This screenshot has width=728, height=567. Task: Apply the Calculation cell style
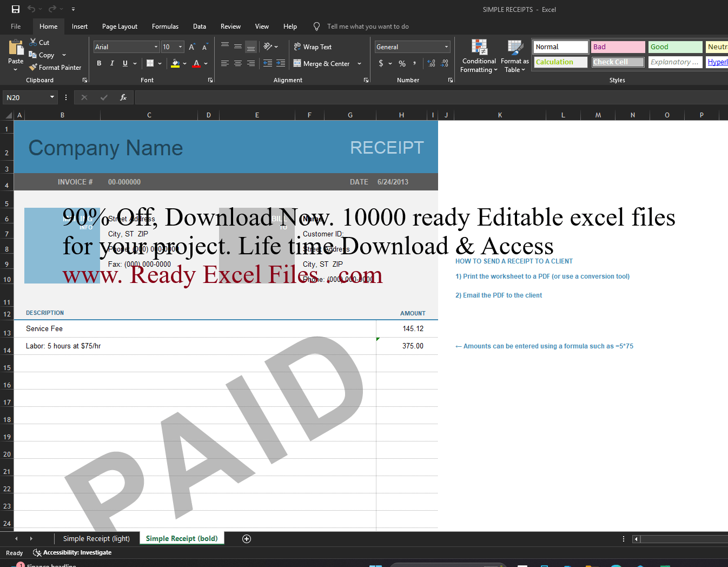pos(561,62)
